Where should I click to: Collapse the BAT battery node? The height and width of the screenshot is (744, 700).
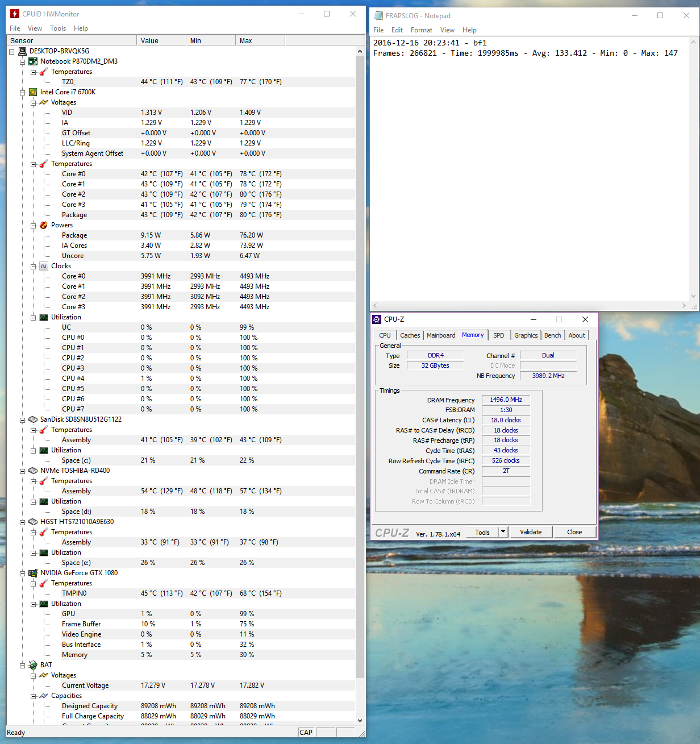[x=23, y=665]
